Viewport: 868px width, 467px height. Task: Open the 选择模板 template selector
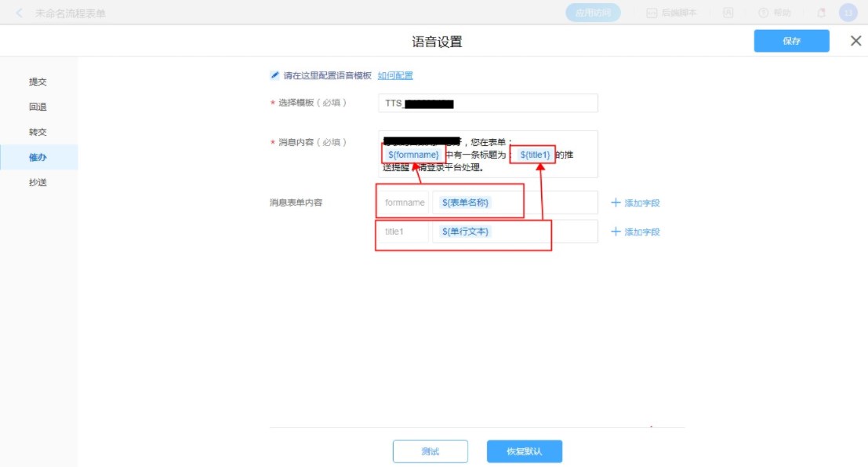click(x=487, y=103)
